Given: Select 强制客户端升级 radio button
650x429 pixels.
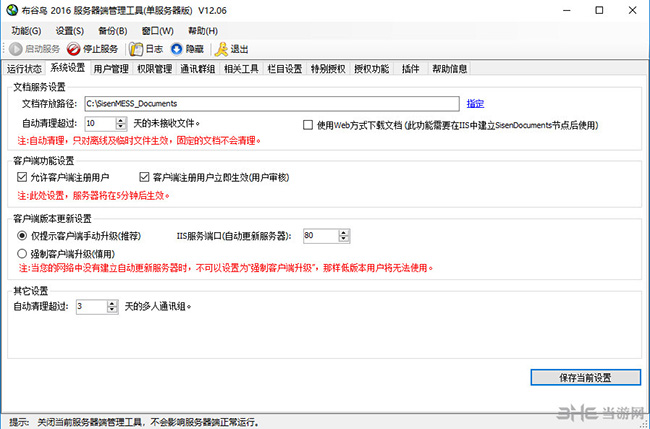Looking at the screenshot, I should pos(23,254).
